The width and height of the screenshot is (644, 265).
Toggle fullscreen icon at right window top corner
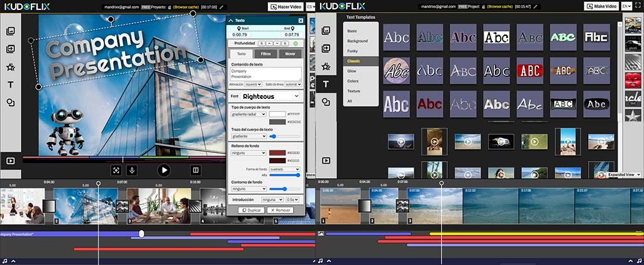tap(636, 6)
